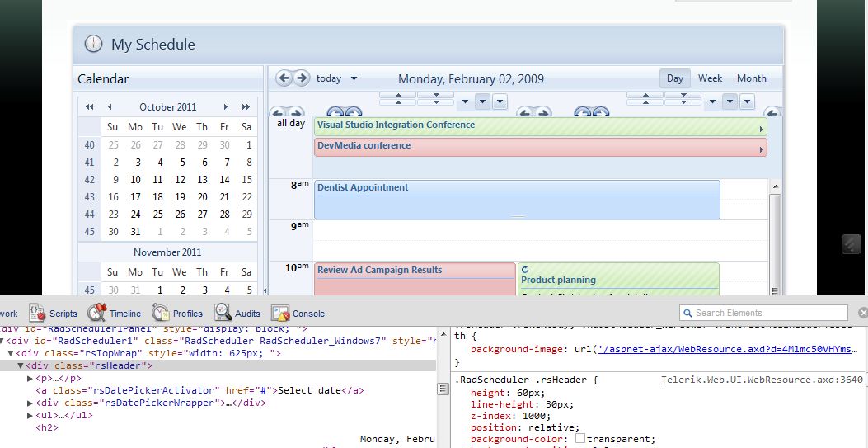Open Telerik.Web.UI.WebResource.axd:3640 source link
The width and height of the screenshot is (868, 448).
(762, 380)
